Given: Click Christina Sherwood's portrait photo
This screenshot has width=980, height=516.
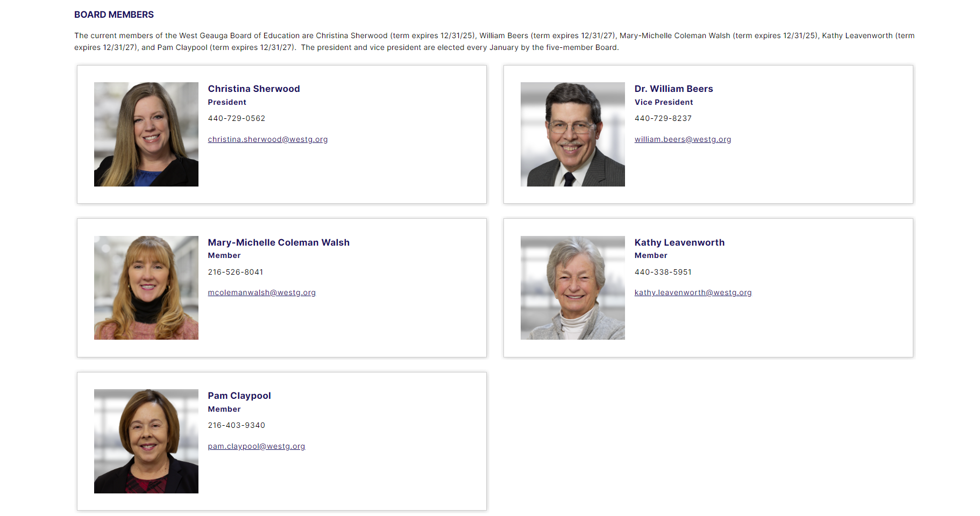Looking at the screenshot, I should [x=146, y=134].
